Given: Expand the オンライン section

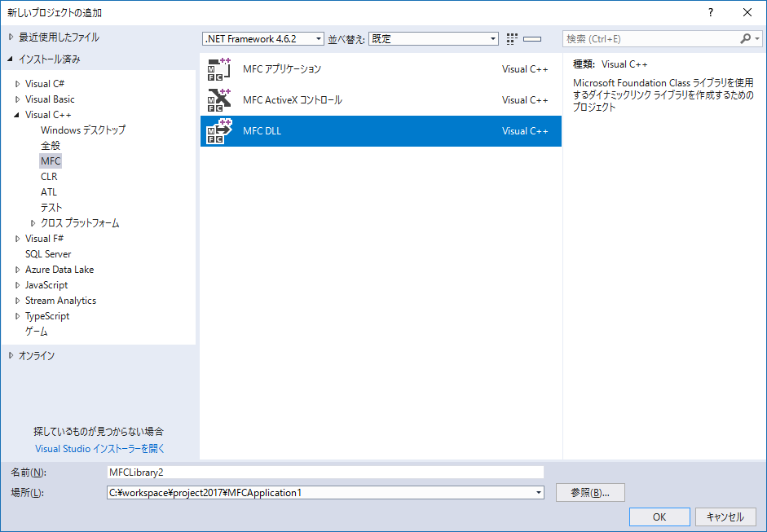Looking at the screenshot, I should 11,356.
